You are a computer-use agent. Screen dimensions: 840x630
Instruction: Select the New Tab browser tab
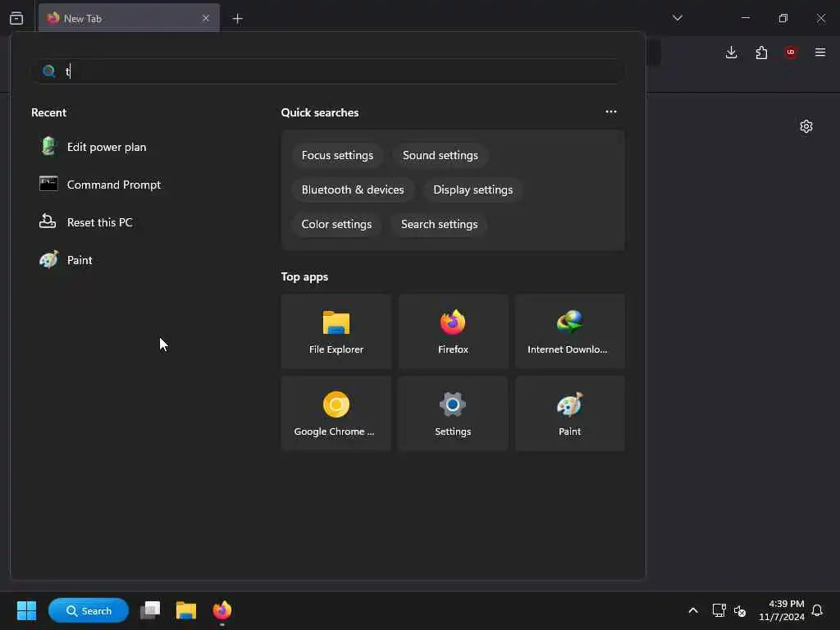[129, 18]
